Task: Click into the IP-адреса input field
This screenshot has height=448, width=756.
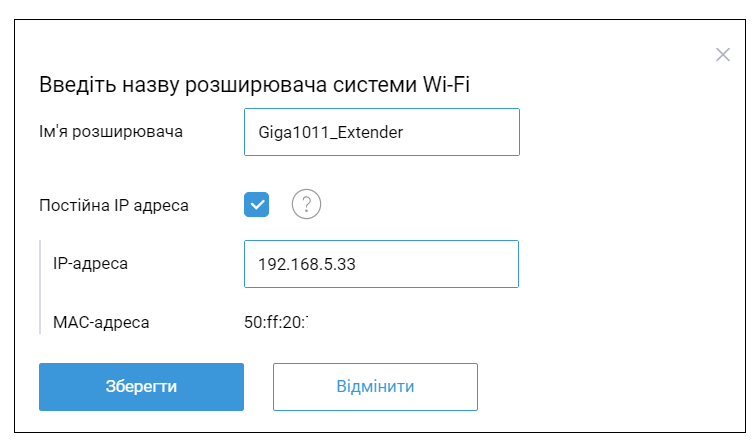Action: coord(381,264)
